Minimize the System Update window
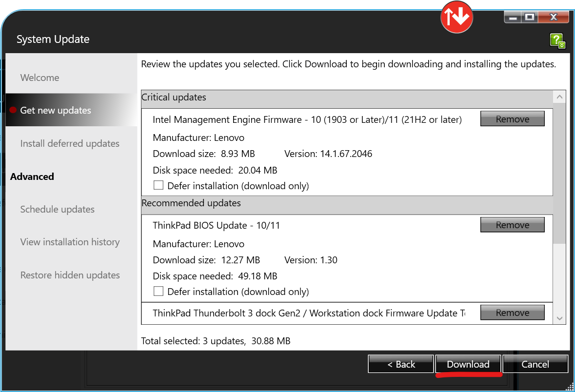Screen dimensions: 575x392 513,17
